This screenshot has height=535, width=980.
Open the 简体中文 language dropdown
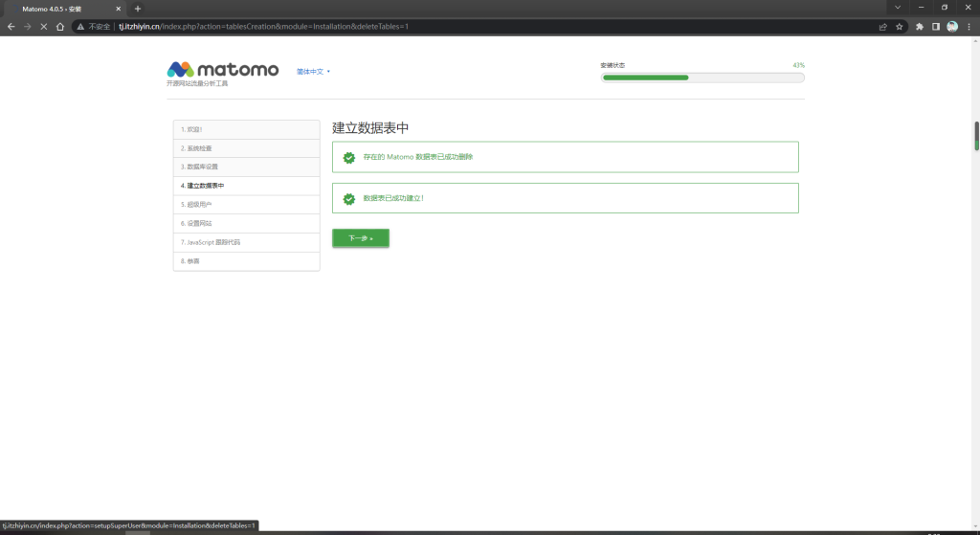point(313,71)
